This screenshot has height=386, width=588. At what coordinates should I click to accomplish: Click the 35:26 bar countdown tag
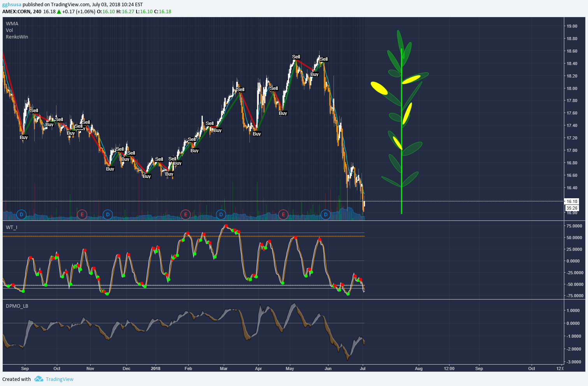click(x=572, y=208)
